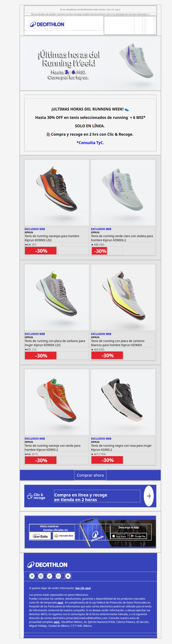Click the Decathlon logo in the header
This screenshot has height=644, width=172.
47,25
